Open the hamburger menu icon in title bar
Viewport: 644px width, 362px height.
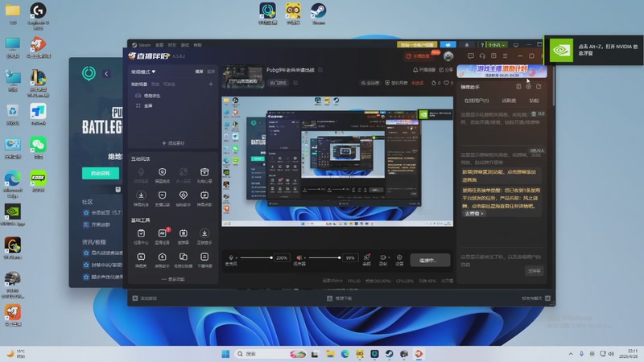506,56
